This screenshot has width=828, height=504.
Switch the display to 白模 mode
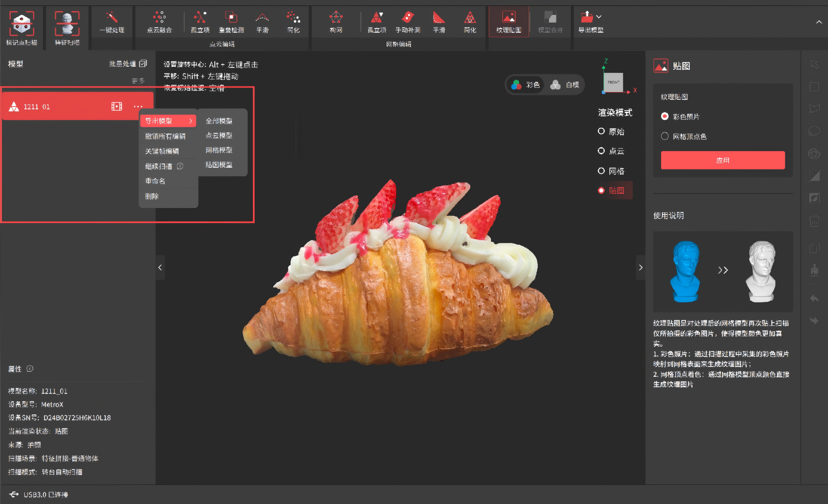pos(565,85)
